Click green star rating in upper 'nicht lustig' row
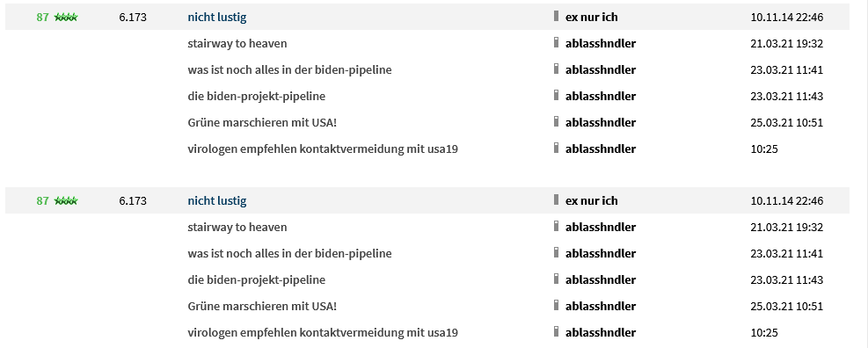868x348 pixels. click(66, 18)
